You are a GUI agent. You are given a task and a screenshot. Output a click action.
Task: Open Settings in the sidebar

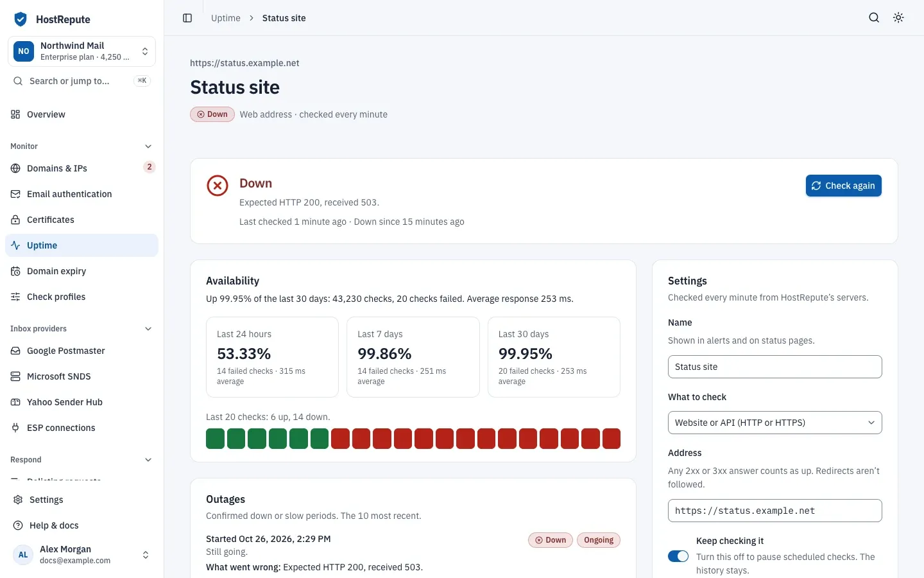click(81, 500)
